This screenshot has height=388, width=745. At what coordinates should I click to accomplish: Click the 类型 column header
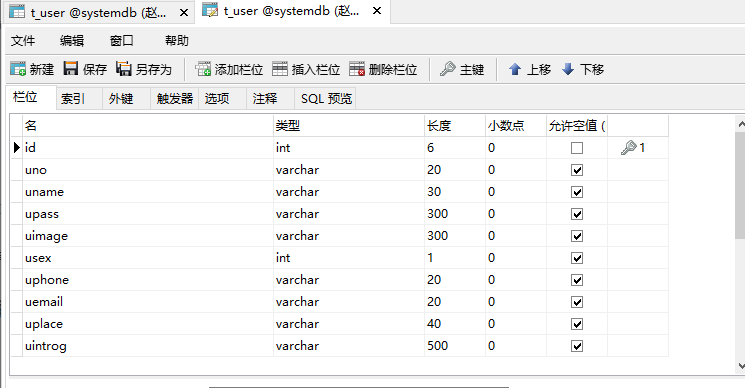349,126
